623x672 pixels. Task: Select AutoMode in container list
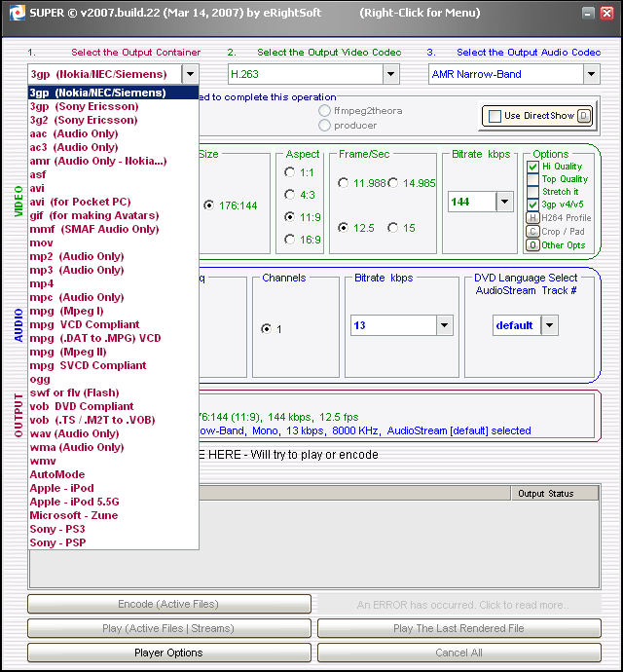pos(114,474)
